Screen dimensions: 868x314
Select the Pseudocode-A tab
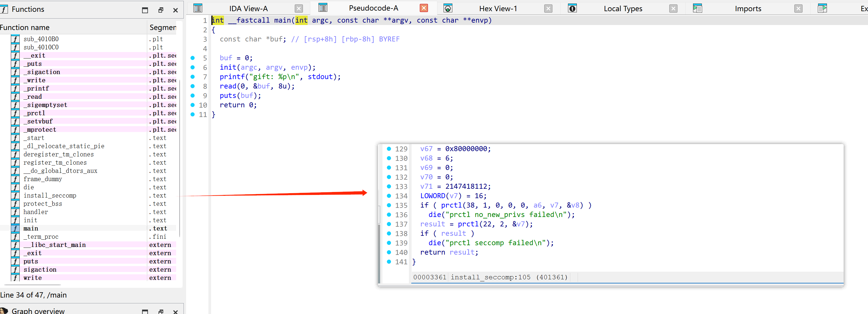373,8
